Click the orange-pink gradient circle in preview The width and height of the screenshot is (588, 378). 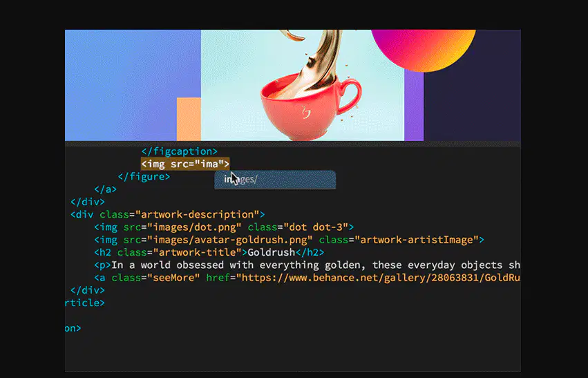pyautogui.click(x=423, y=50)
